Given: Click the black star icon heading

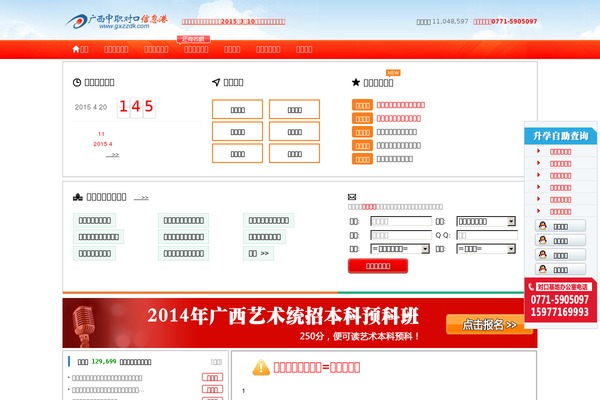Looking at the screenshot, I should point(356,82).
